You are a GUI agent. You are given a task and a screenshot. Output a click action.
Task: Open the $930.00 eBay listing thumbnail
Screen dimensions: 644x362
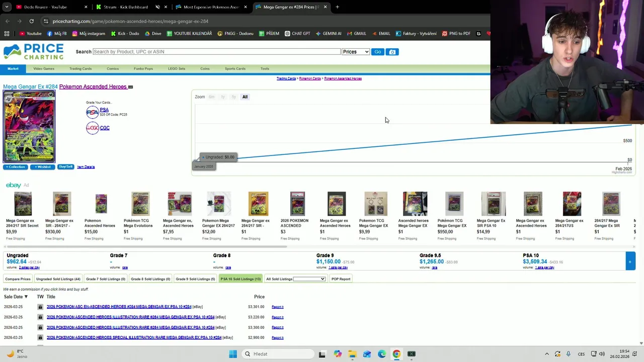62,204
